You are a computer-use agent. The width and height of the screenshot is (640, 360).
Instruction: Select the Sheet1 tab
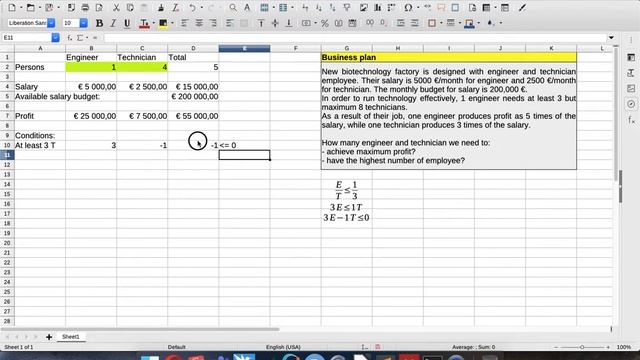pyautogui.click(x=71, y=337)
